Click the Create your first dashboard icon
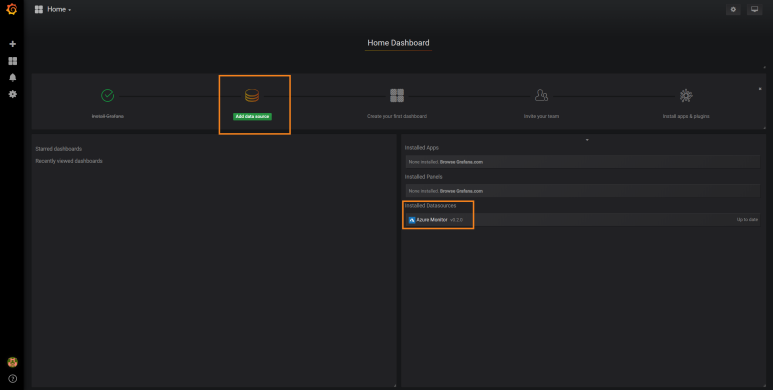The width and height of the screenshot is (773, 390). (x=397, y=95)
